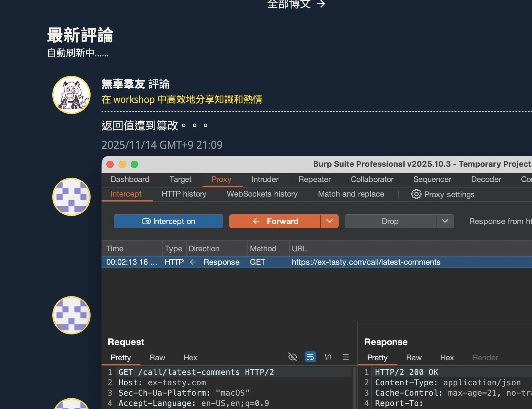Open the HTTP history tab
Viewport: 532px width, 409px height.
[x=184, y=194]
